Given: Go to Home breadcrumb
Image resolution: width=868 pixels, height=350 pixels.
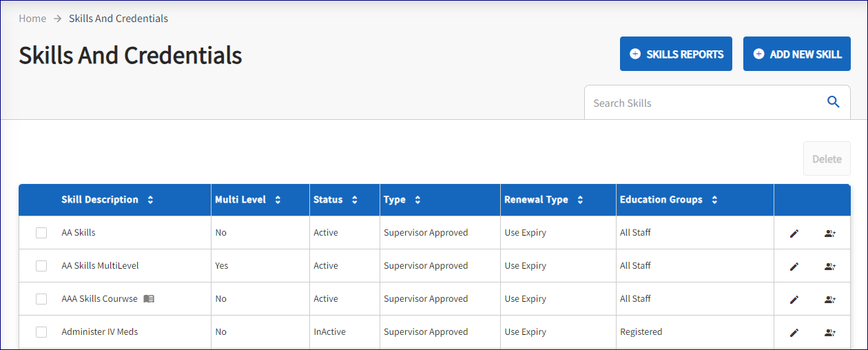Looking at the screenshot, I should (32, 19).
